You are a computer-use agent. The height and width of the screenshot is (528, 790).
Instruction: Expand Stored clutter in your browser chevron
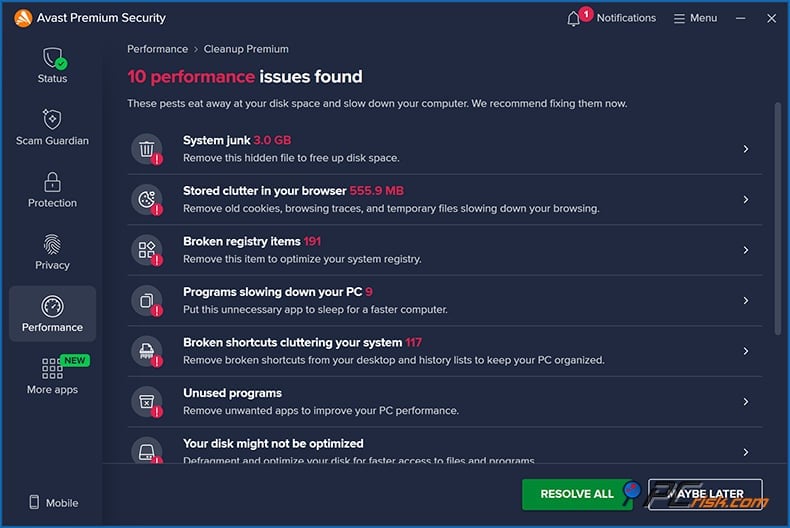click(746, 200)
